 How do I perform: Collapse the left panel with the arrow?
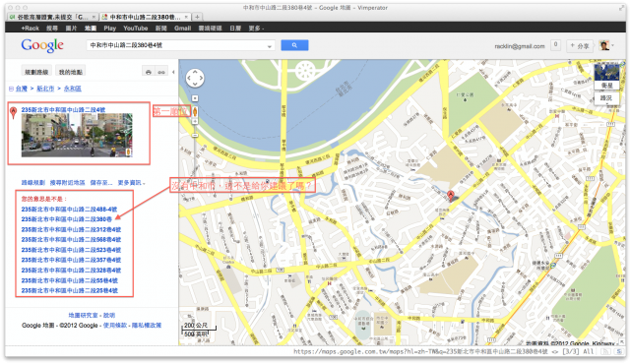[173, 72]
